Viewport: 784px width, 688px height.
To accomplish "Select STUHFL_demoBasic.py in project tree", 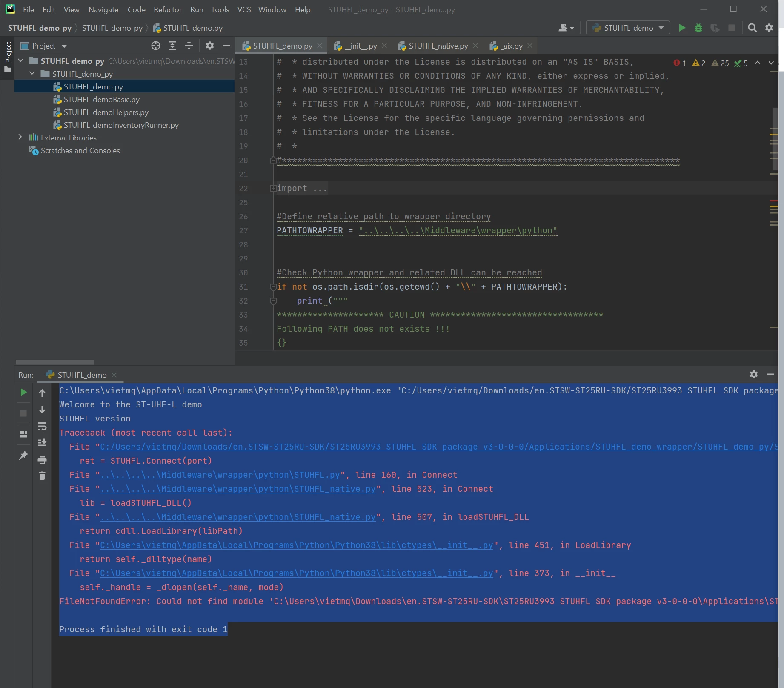I will pos(102,99).
